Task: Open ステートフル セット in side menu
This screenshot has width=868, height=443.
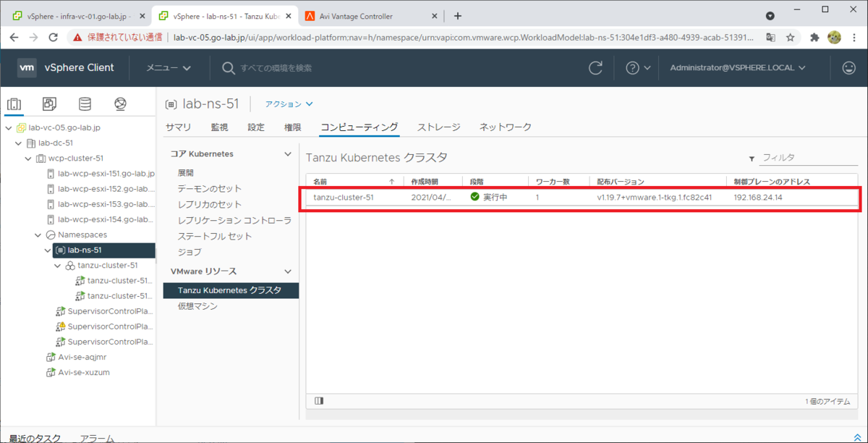Action: 215,236
